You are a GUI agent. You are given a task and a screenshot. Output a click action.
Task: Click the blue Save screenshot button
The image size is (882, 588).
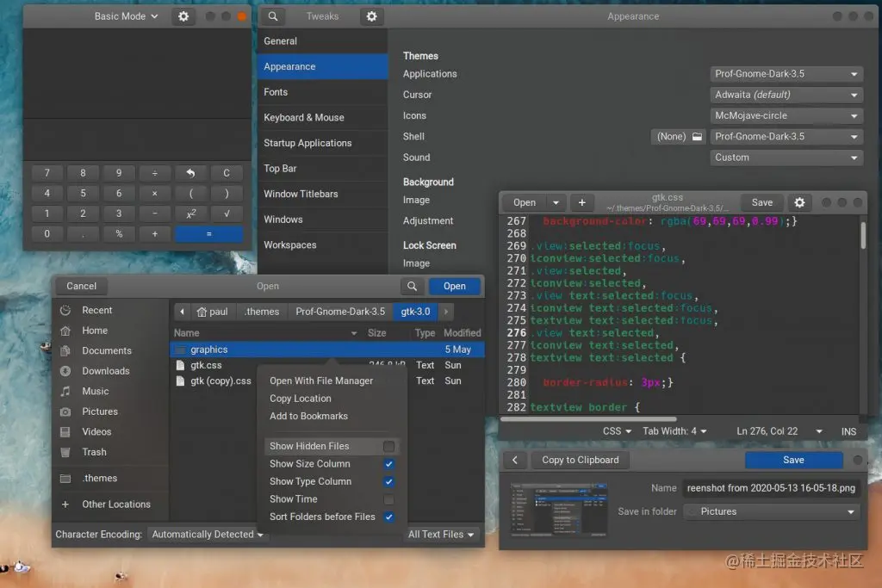click(793, 460)
